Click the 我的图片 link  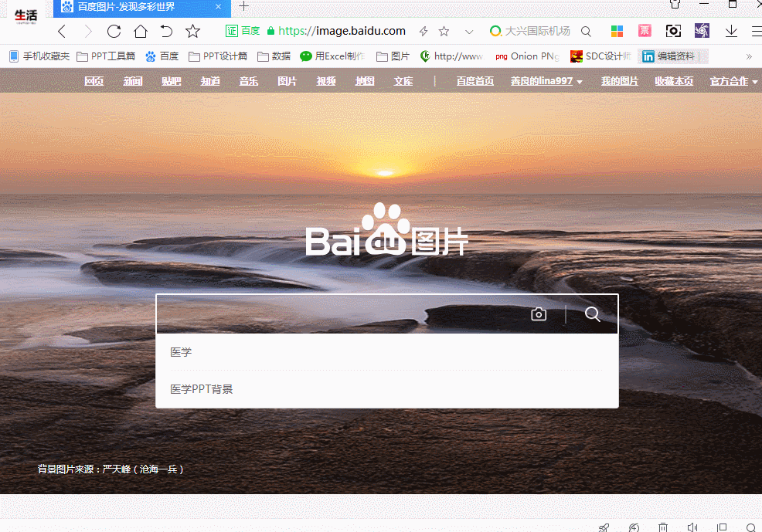pyautogui.click(x=620, y=81)
